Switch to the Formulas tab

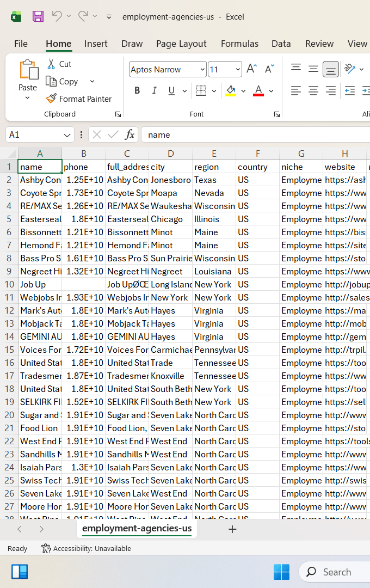[x=239, y=44]
